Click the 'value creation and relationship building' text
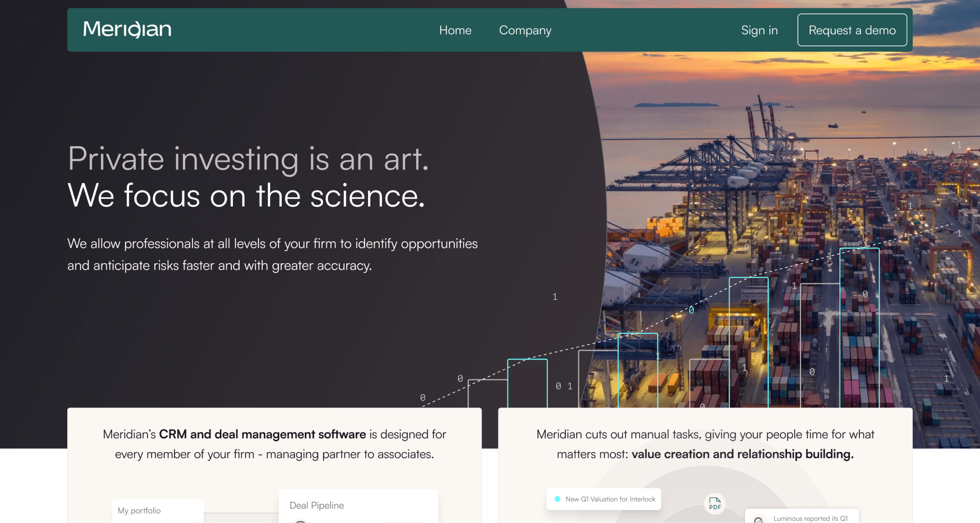This screenshot has width=980, height=523. tap(742, 454)
